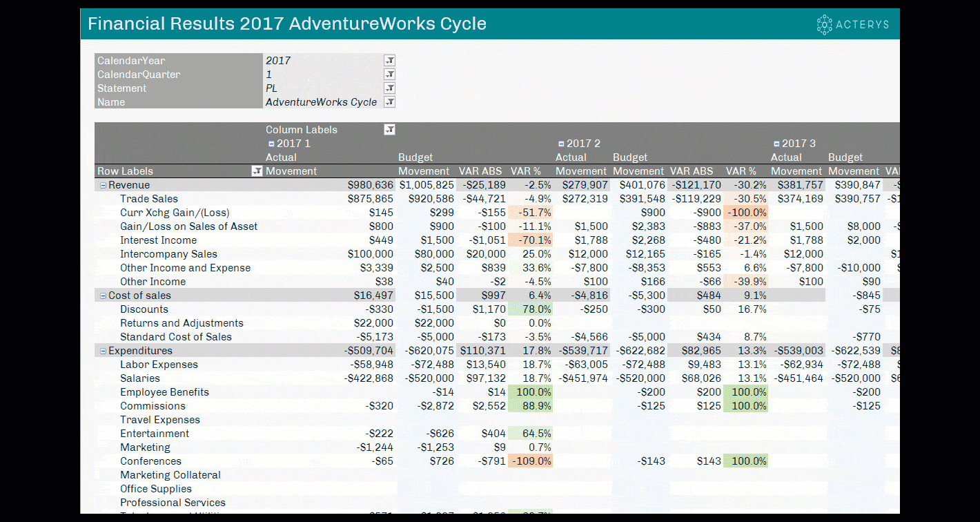Select the $381,757 Revenue 2017 3 cell
This screenshot has height=522, width=980.
(801, 185)
